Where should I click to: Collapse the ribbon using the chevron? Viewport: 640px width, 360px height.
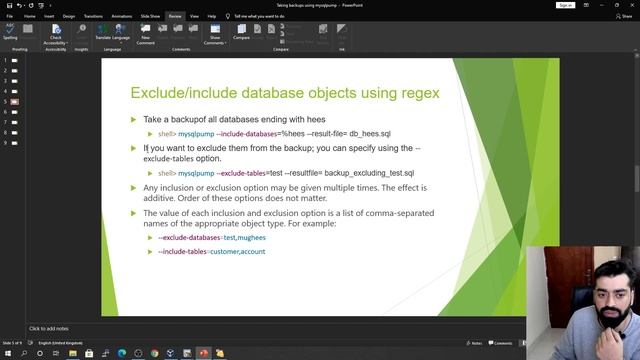tap(635, 50)
